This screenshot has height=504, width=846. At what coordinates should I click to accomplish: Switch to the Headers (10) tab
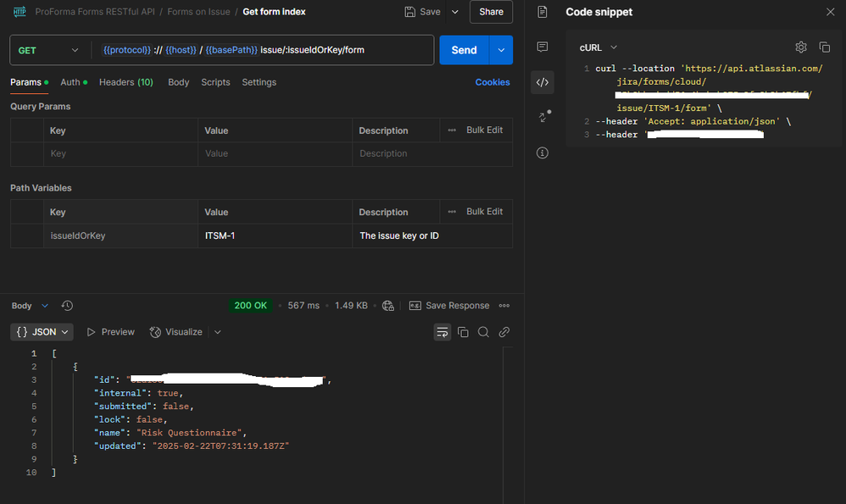coord(125,82)
